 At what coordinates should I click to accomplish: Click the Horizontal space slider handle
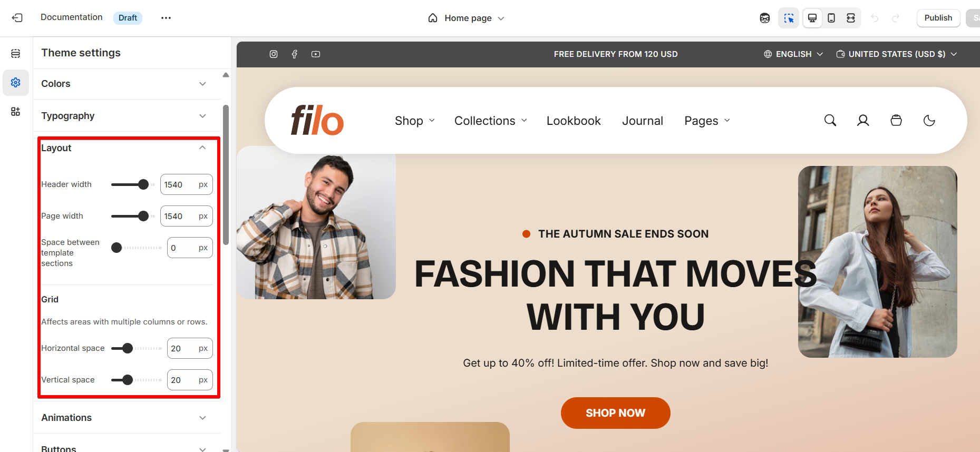[128, 348]
